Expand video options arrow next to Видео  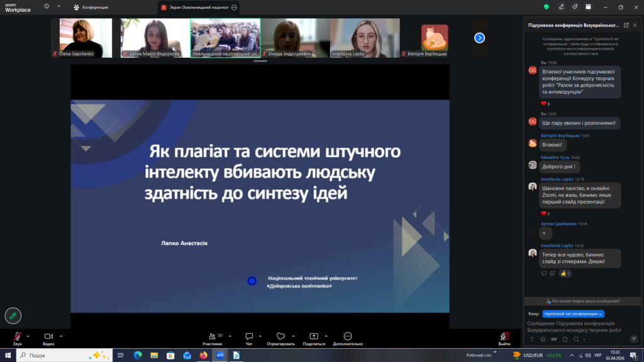click(x=61, y=336)
